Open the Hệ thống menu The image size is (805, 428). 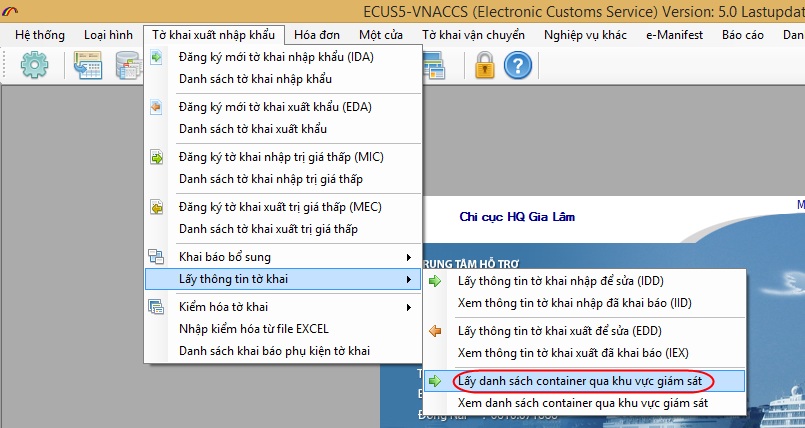(39, 35)
